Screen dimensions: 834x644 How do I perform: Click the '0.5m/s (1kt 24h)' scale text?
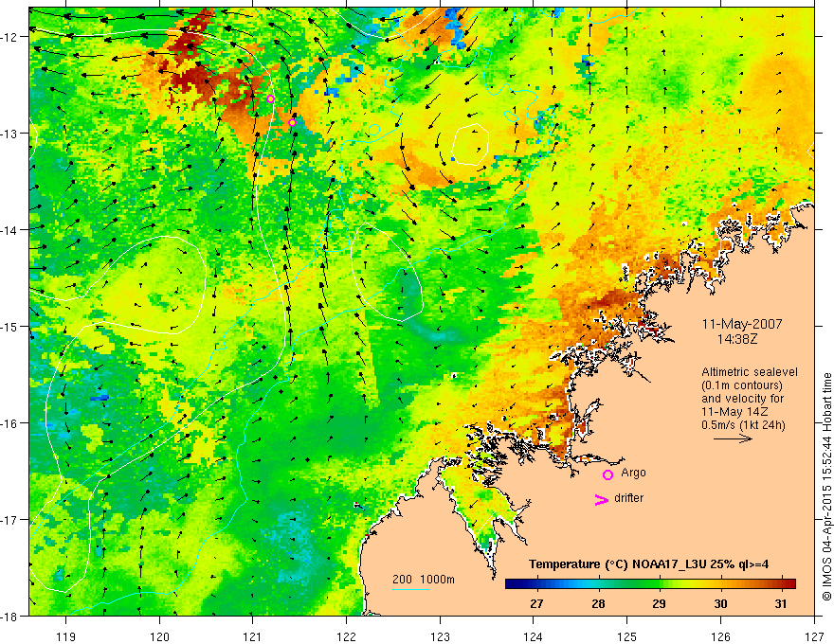tap(743, 425)
